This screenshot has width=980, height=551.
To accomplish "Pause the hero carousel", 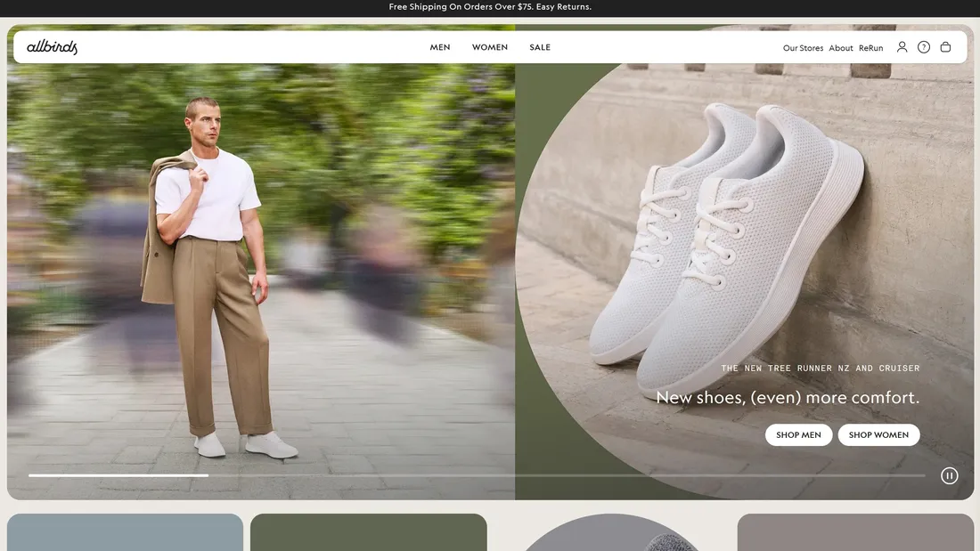I will point(950,475).
